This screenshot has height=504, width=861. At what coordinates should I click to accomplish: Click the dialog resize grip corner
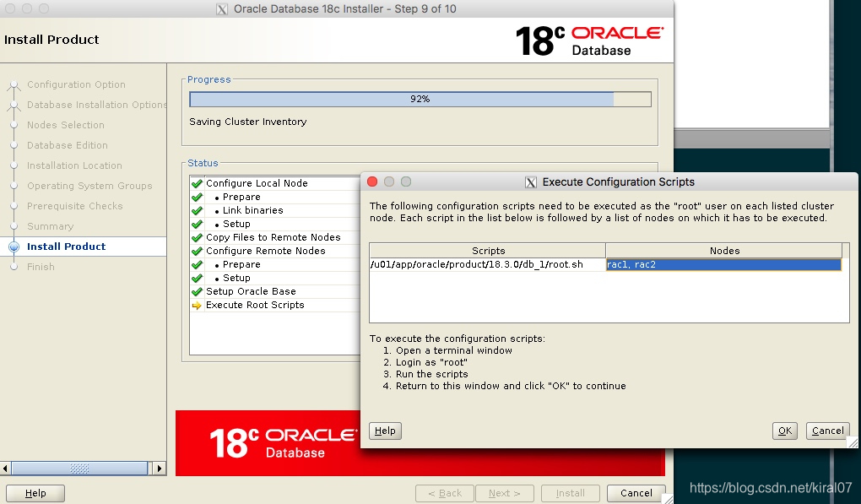pos(853,442)
